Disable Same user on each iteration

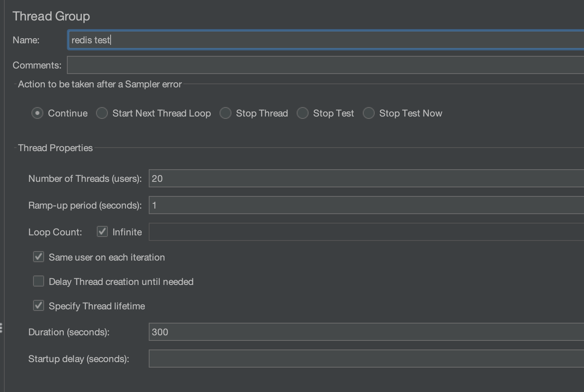(x=38, y=257)
